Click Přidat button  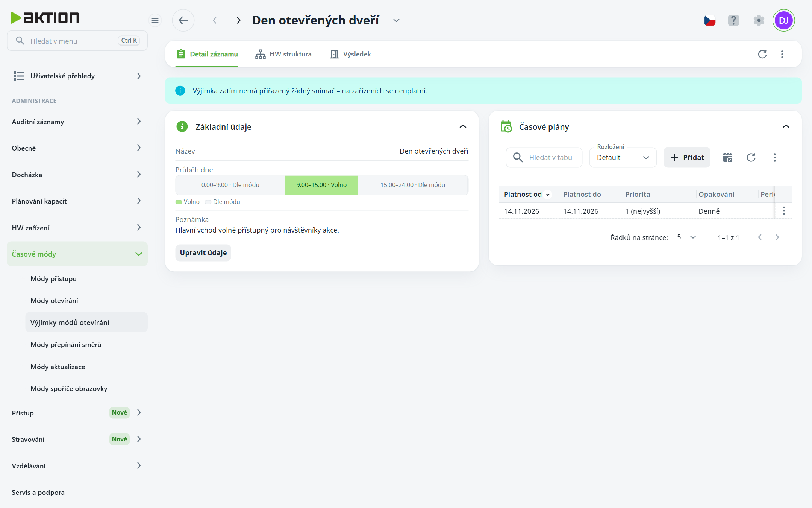click(x=687, y=157)
